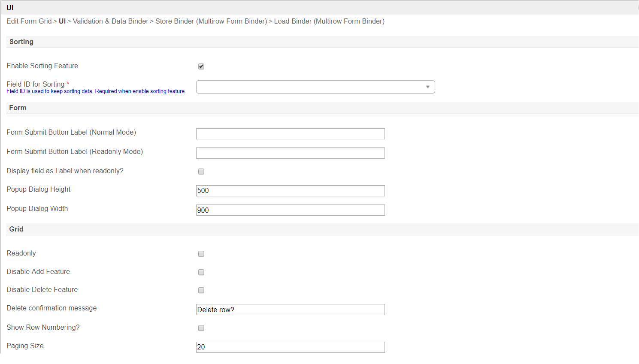Tick the Disable Add Feature checkbox
The image size is (639, 364).
[201, 272]
